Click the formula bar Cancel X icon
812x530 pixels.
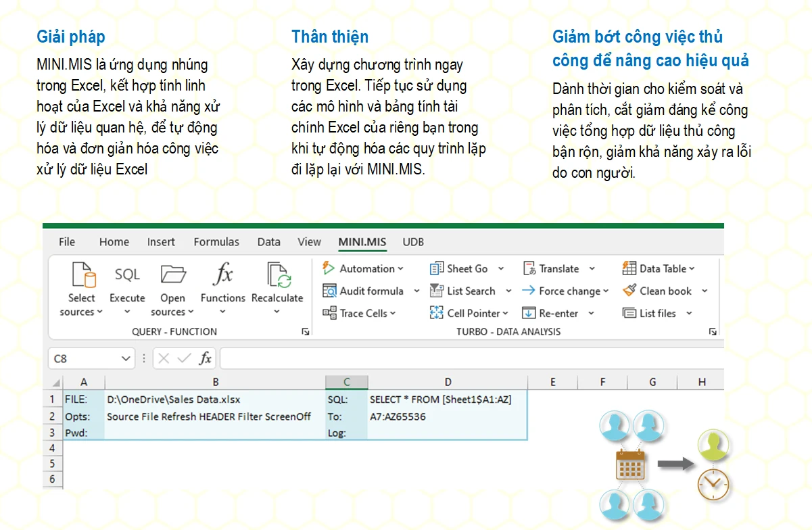point(163,358)
